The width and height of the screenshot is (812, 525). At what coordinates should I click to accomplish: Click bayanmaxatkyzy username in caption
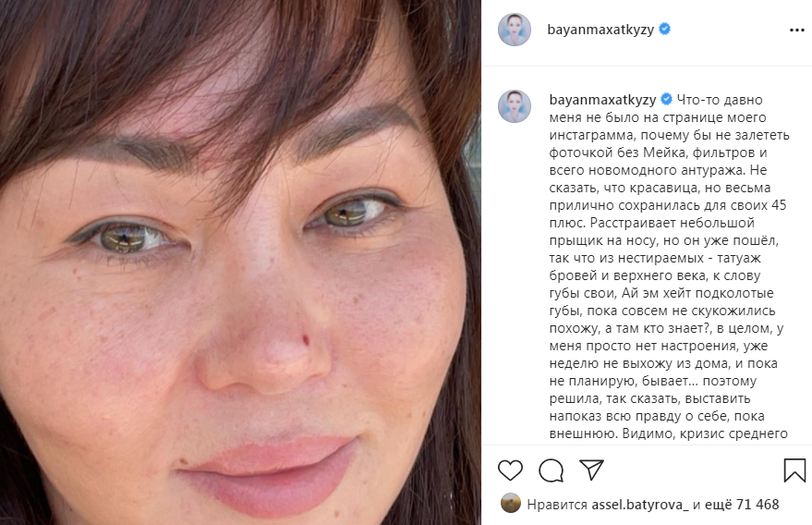603,100
